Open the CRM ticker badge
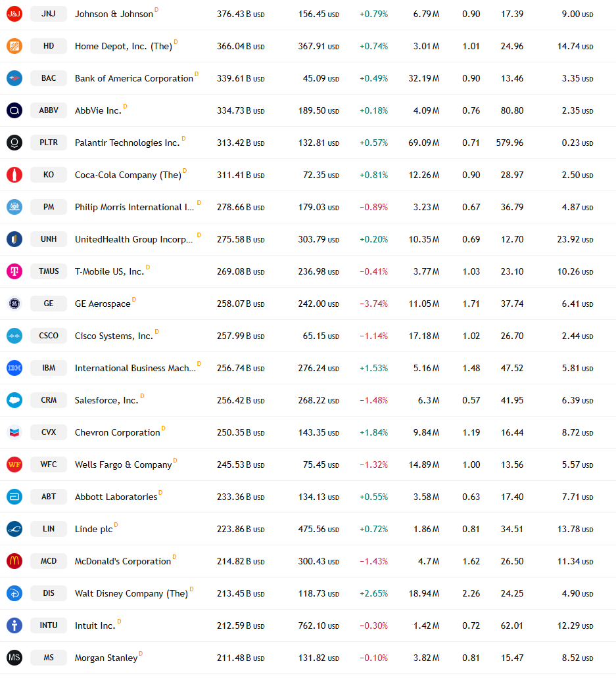The width and height of the screenshot is (616, 680). (x=49, y=400)
